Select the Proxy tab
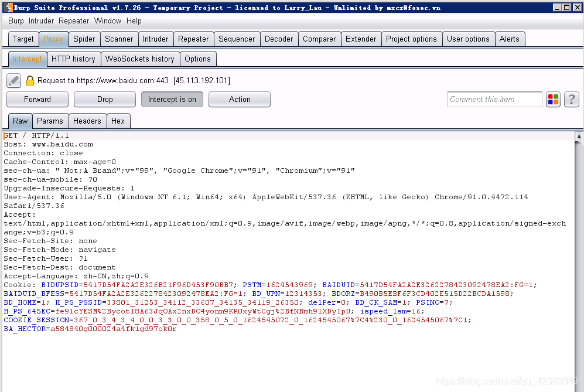Screen dimensions: 584x392 click(53, 39)
